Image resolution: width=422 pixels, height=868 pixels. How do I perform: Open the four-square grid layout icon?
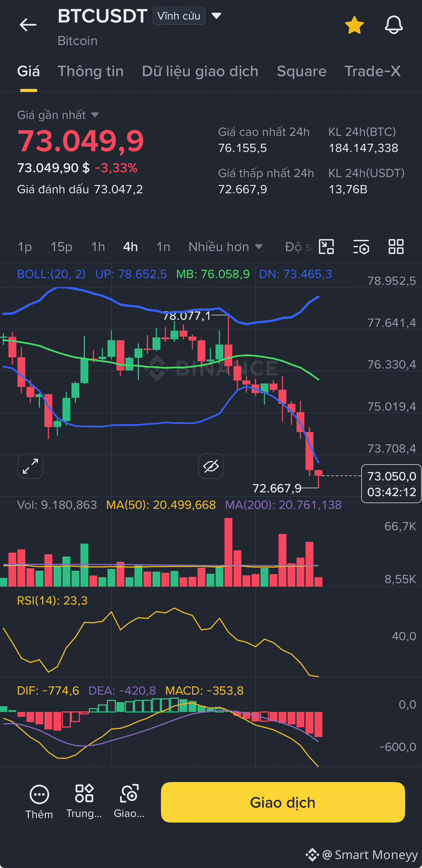[396, 247]
